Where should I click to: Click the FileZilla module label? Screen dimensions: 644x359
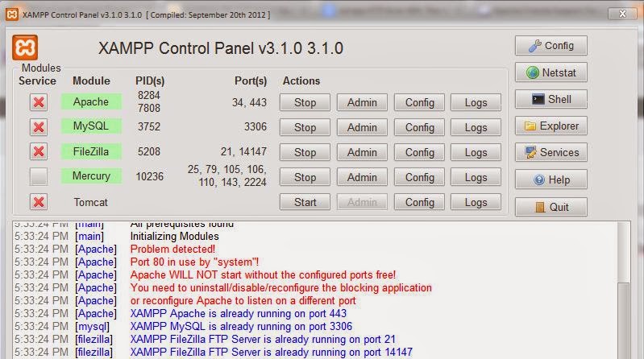(x=91, y=151)
